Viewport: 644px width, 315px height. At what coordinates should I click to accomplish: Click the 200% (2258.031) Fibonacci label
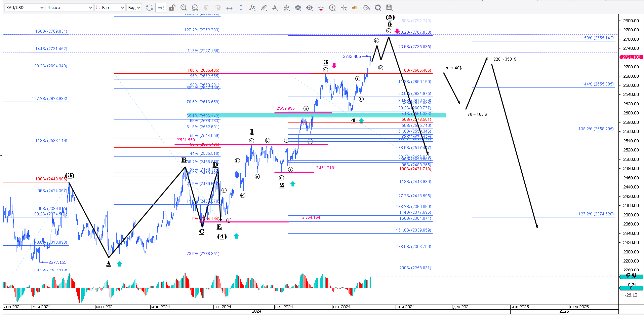415,268
